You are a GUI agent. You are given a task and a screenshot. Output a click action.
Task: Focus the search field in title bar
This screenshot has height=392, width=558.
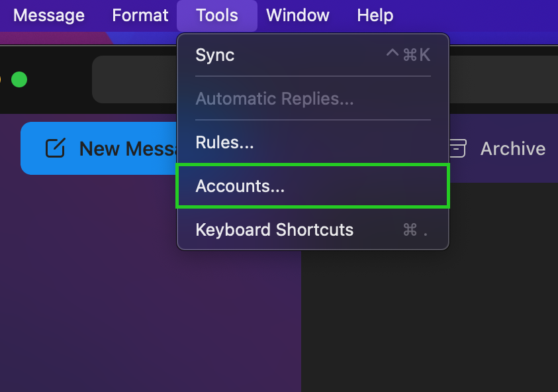coord(132,79)
